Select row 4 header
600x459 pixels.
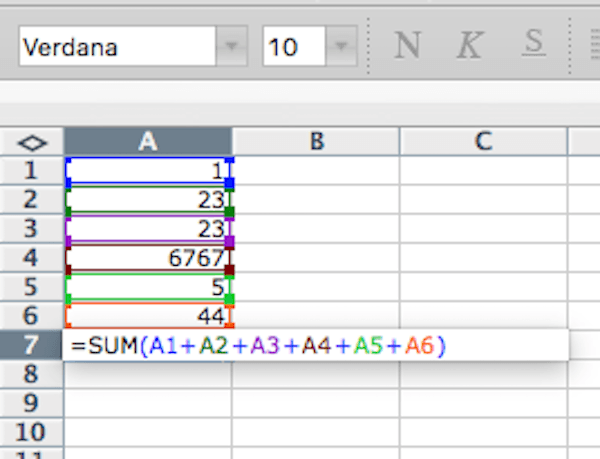[x=32, y=258]
